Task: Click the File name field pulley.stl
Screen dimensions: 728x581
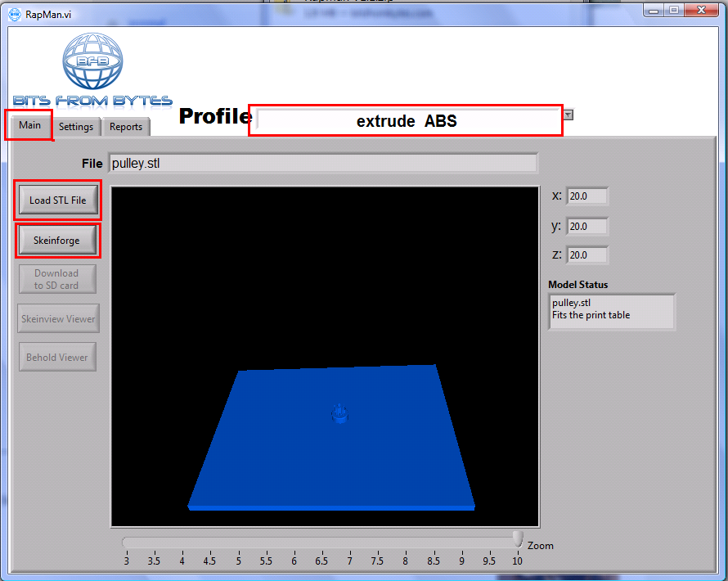Action: [322, 163]
